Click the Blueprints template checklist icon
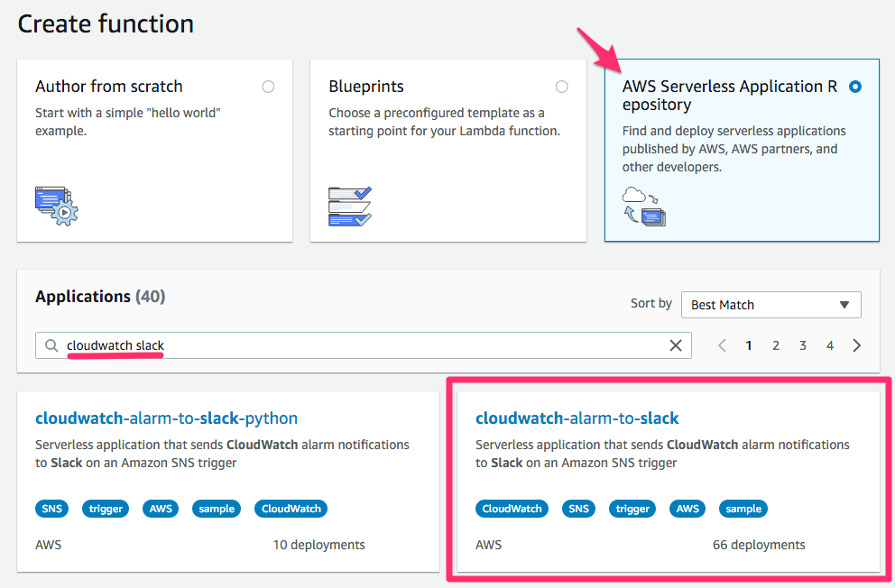Image resolution: width=895 pixels, height=588 pixels. [352, 206]
